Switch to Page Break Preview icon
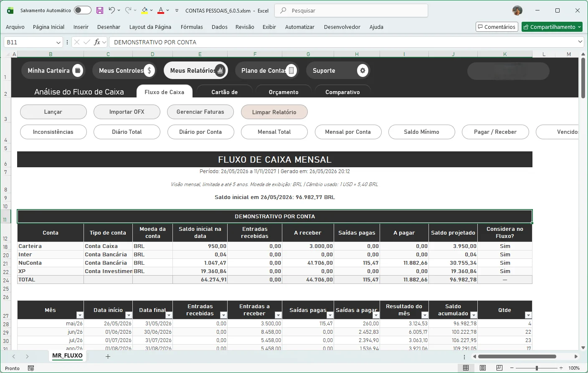 pyautogui.click(x=499, y=368)
